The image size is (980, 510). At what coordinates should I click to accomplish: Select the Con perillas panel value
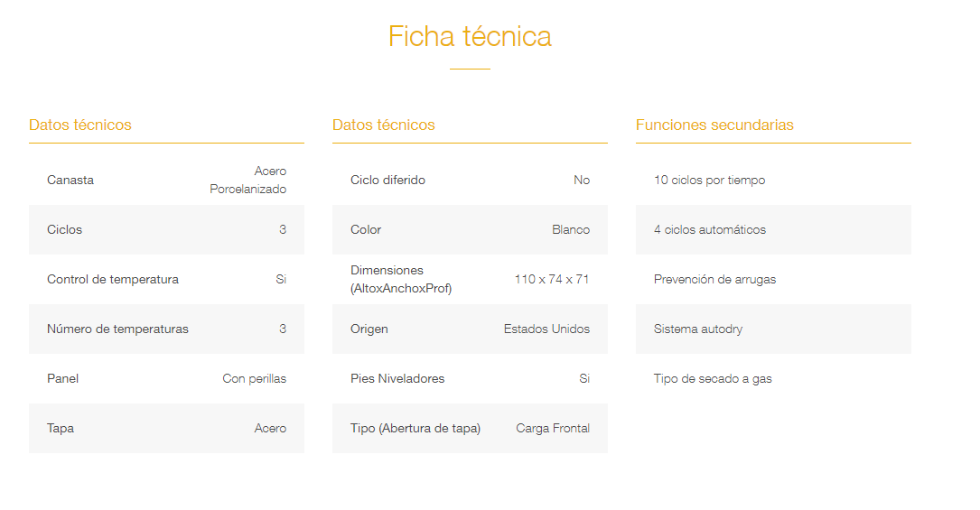point(255,379)
